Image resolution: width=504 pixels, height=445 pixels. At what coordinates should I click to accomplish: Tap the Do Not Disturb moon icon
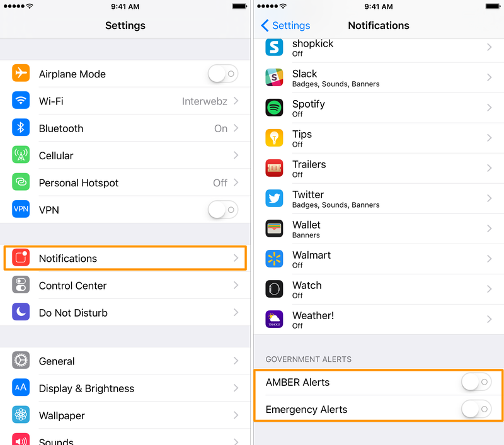[x=21, y=312]
